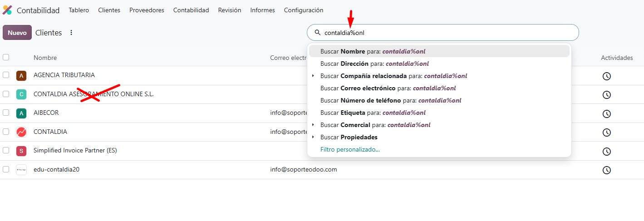
Task: Open activities clock for CONTALDIA ASESORAMIENTO ONLINE
Action: pos(606,94)
